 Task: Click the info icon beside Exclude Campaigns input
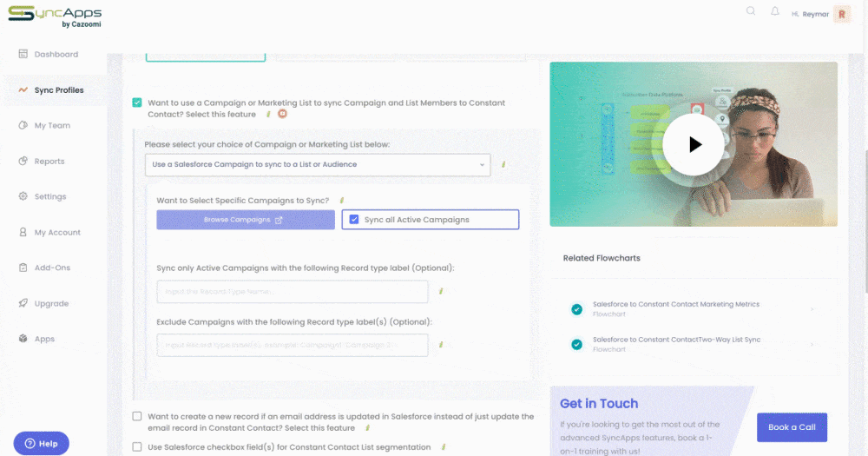[x=441, y=345]
